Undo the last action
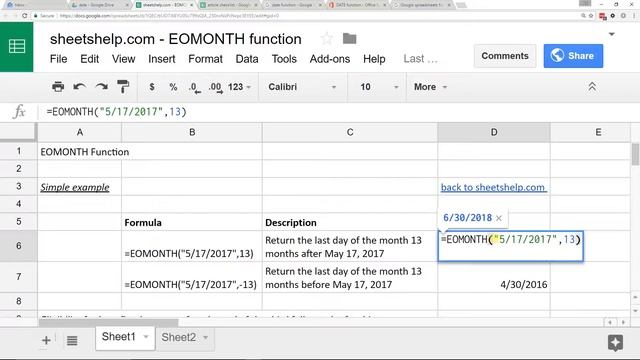 (80, 87)
